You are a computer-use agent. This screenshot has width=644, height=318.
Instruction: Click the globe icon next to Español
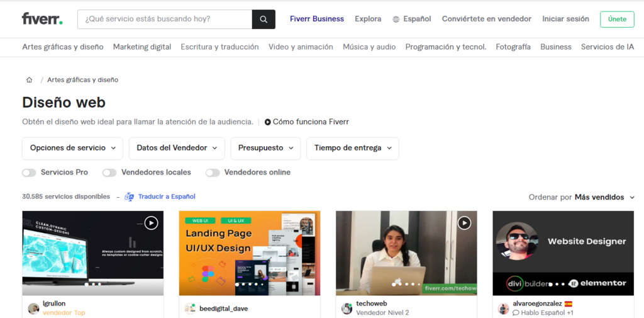click(x=396, y=20)
